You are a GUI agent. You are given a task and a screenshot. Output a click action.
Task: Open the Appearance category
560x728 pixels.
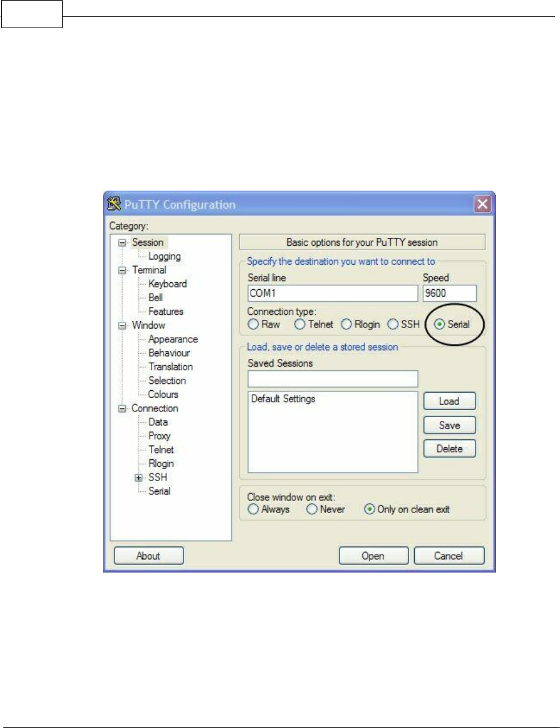point(173,340)
